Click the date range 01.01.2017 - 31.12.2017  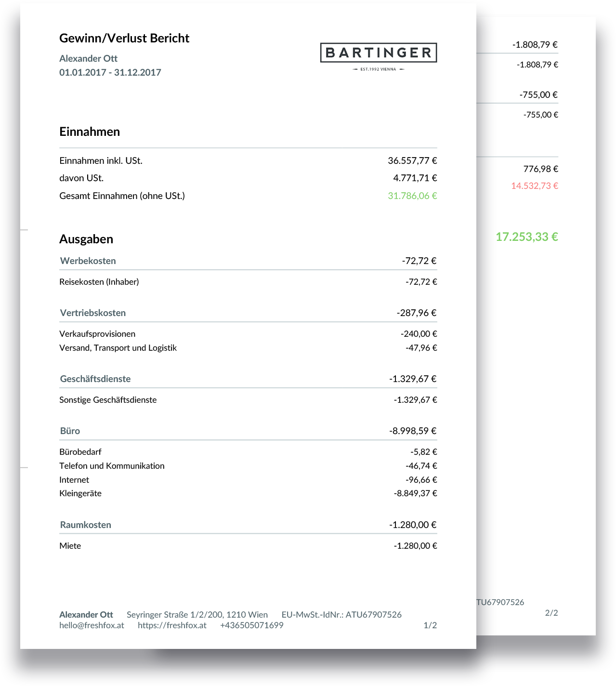tap(110, 72)
